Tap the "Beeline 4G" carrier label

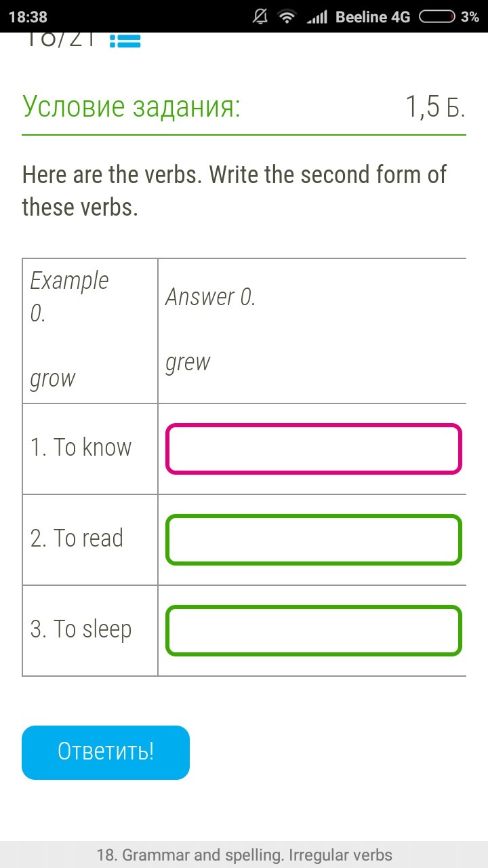373,17
